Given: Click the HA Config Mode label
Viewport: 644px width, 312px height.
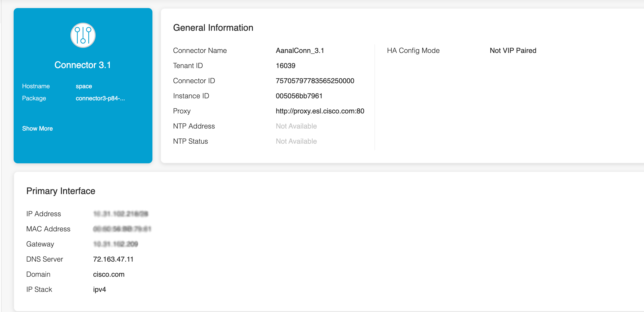Looking at the screenshot, I should coord(413,51).
